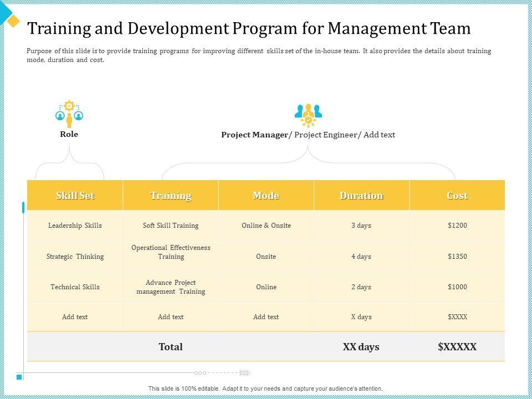Click the small circles on the bottom line
532x399 pixels.
[201, 373]
